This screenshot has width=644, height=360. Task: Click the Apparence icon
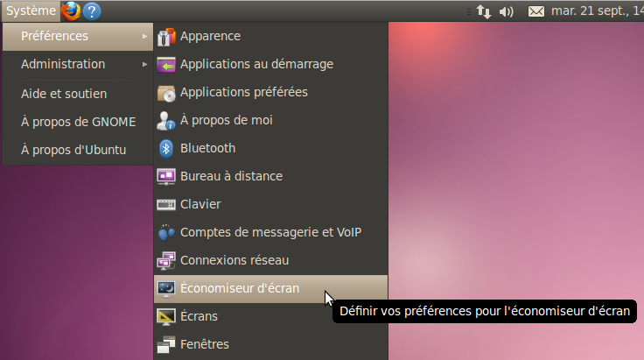click(x=166, y=37)
